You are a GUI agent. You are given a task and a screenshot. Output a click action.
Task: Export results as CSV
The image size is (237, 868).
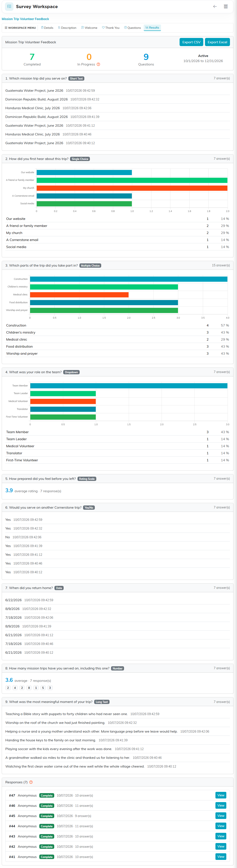tap(191, 42)
